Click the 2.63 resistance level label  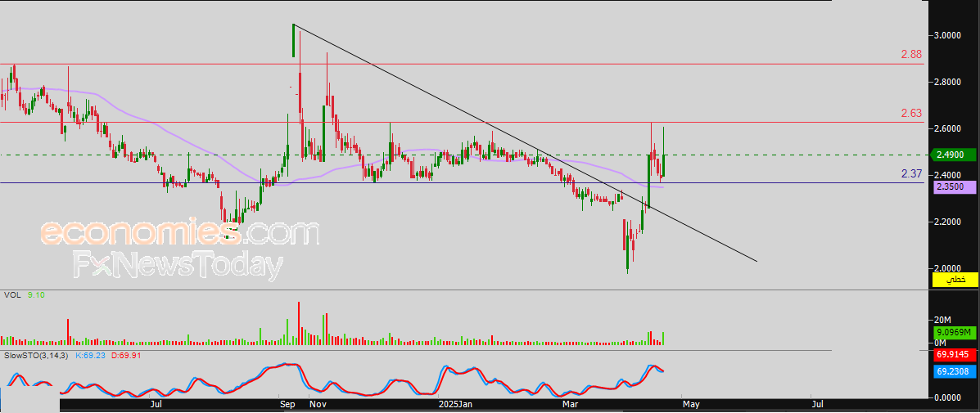coord(911,114)
